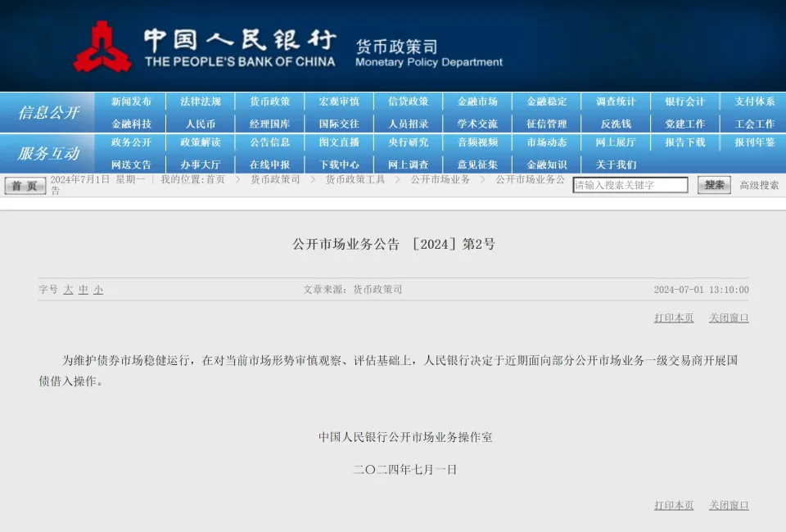Open 下载中心 in the service menu
The image size is (786, 532).
click(x=339, y=165)
